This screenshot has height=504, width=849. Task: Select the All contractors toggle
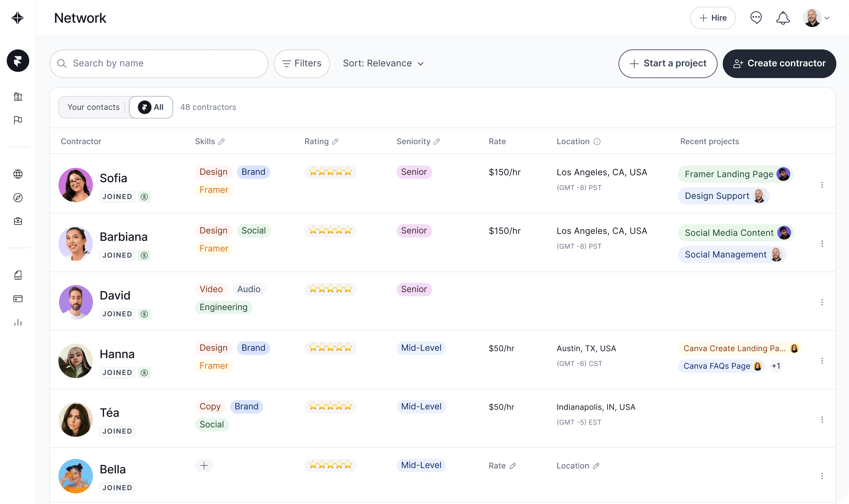[151, 107]
